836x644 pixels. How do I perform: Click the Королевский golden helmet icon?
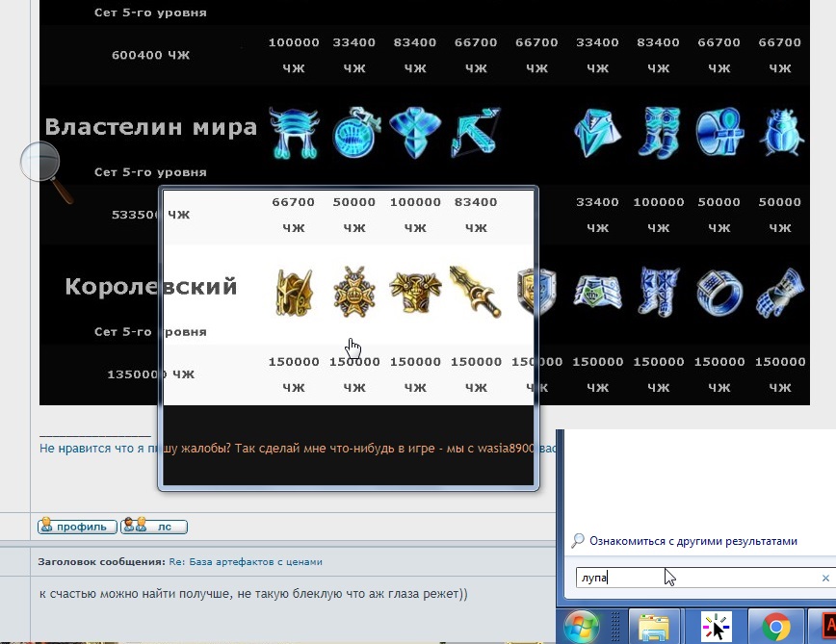tap(294, 292)
